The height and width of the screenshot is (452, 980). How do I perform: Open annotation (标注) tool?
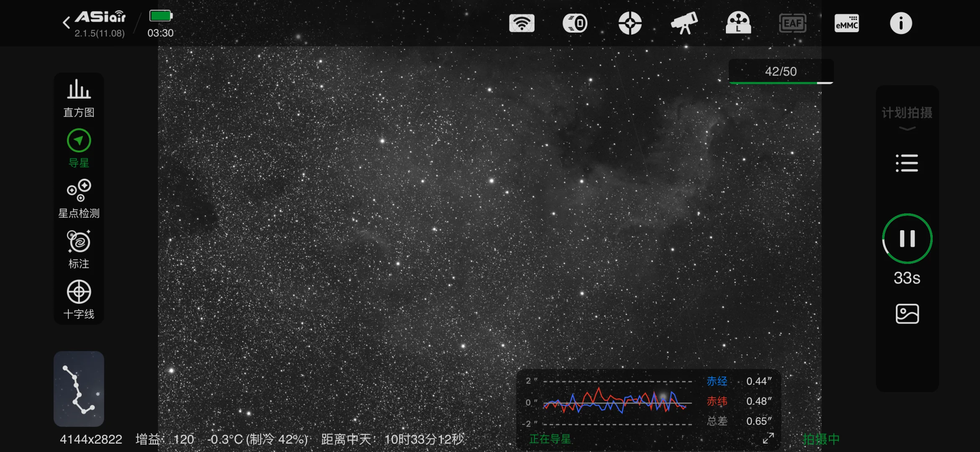click(79, 249)
